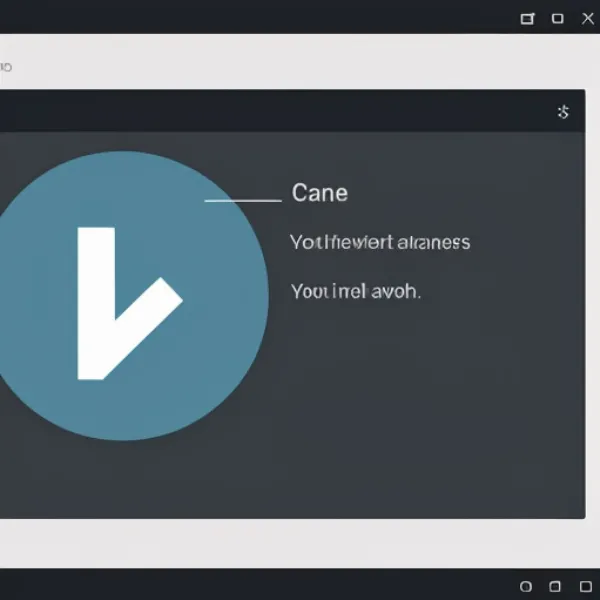Viewport: 600px width, 600px height.
Task: Click the light gray strip below the dark panel
Action: pyautogui.click(x=300, y=543)
